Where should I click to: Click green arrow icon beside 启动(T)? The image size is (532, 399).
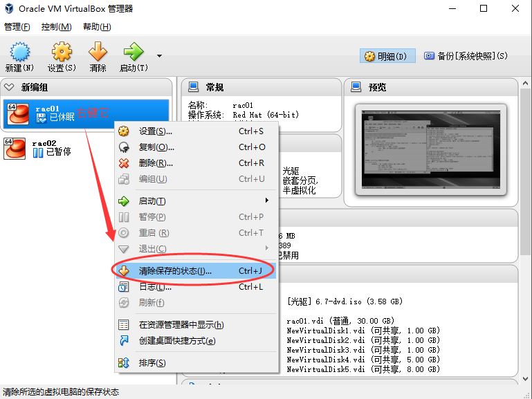click(124, 201)
